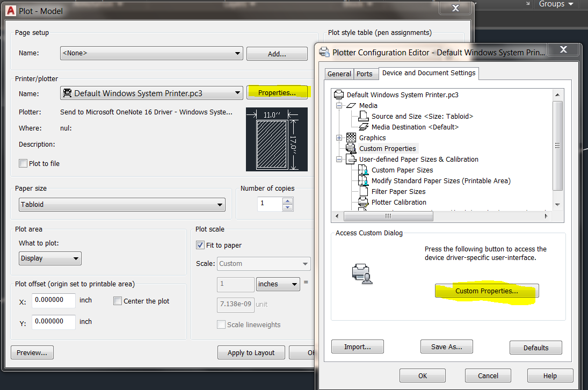Viewport: 588px width, 390px height.
Task: Select Media Destination <Default> tree item
Action: pyautogui.click(x=415, y=127)
